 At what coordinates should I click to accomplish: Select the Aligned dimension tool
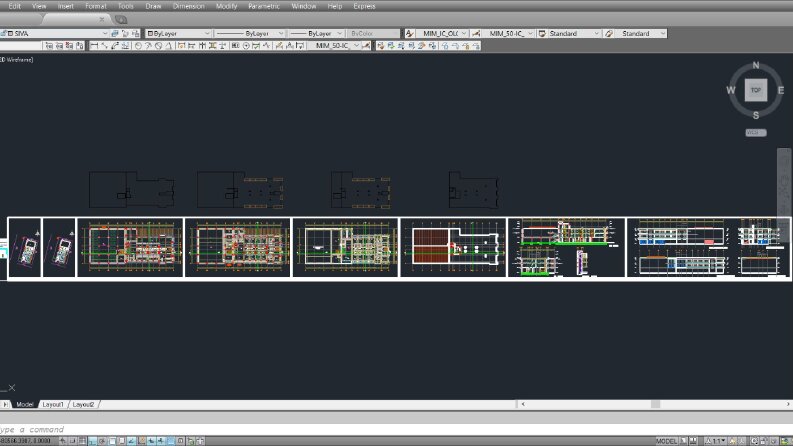(x=105, y=46)
